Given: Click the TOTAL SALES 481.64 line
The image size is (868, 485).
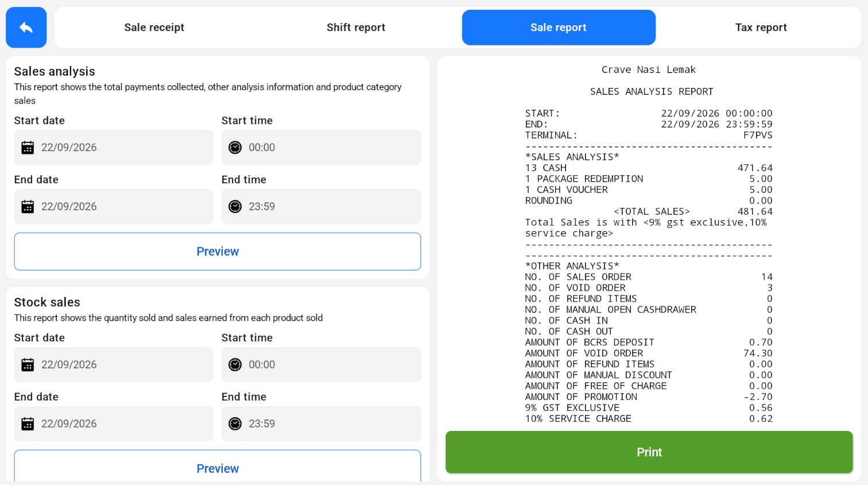Looking at the screenshot, I should pos(693,211).
